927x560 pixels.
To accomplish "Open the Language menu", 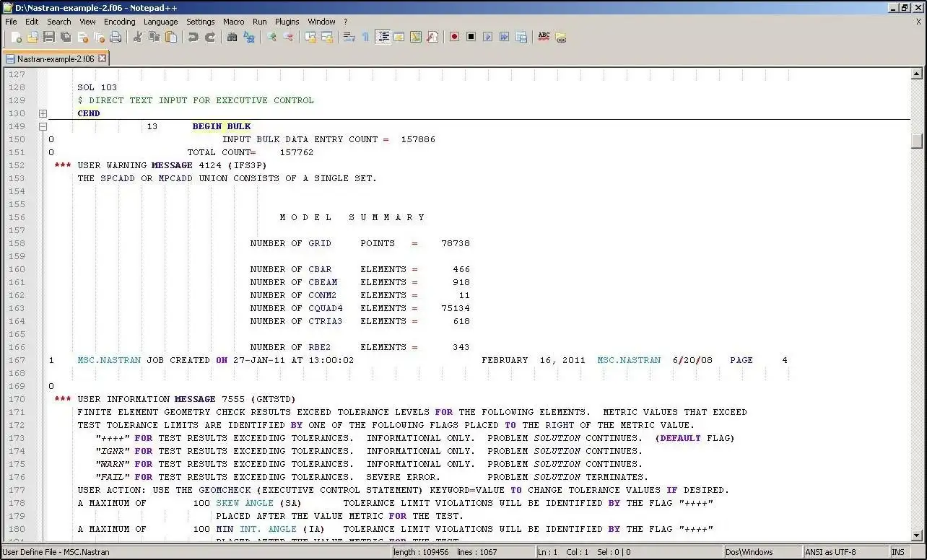I will 160,22.
